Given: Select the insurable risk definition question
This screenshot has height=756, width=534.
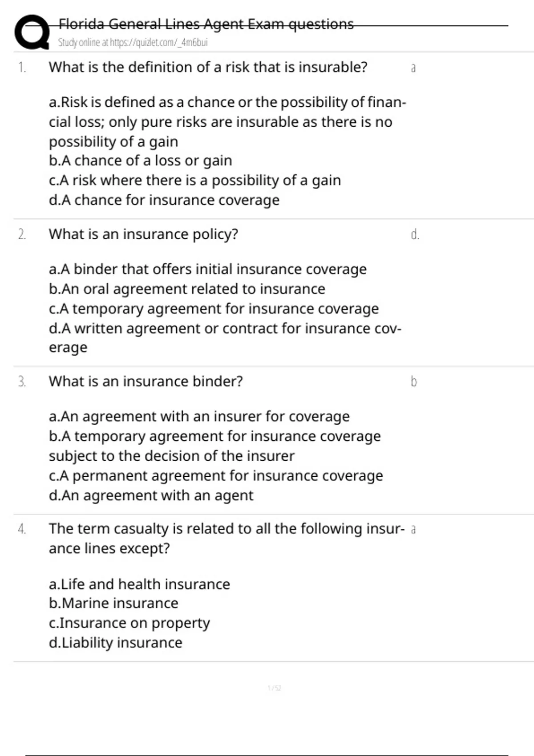Looking at the screenshot, I should tap(208, 67).
